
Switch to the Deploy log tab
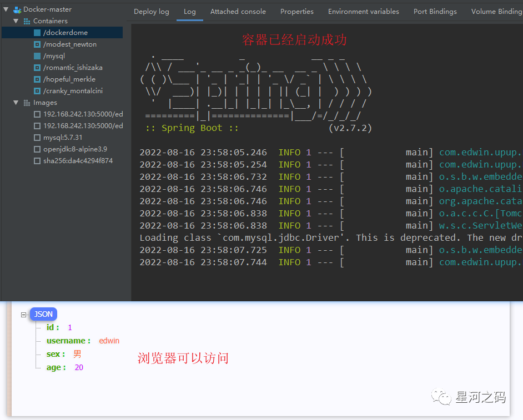pos(151,11)
